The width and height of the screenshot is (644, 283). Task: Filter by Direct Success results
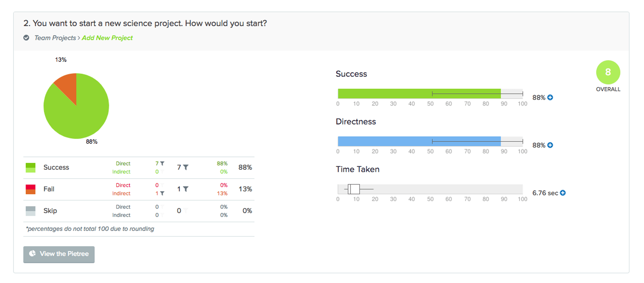pyautogui.click(x=162, y=163)
